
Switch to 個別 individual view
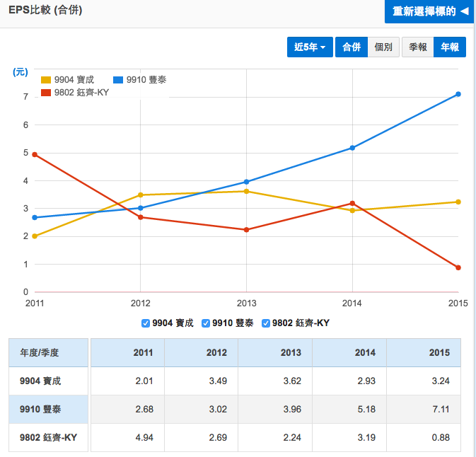[383, 47]
